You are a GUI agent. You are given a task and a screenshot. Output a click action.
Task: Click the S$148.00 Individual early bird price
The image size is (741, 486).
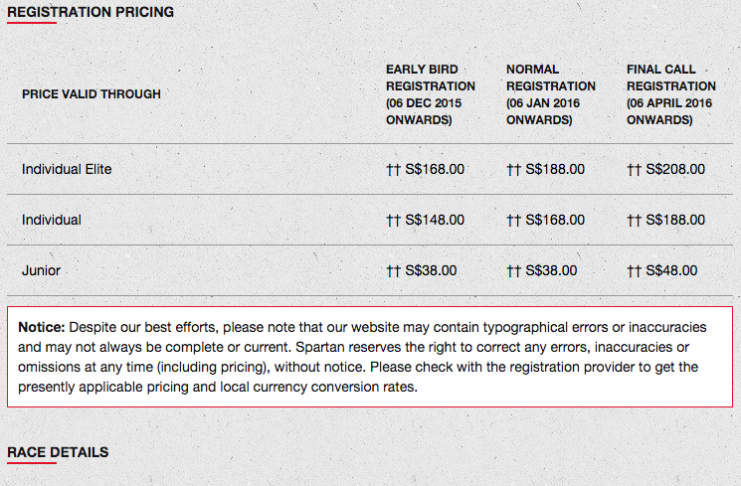pos(435,220)
